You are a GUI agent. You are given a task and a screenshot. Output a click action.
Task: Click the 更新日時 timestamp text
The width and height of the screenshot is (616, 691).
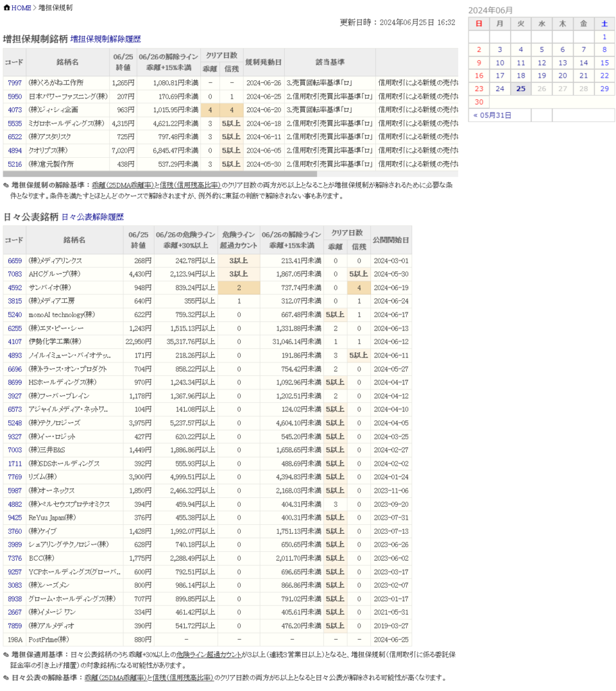(x=397, y=22)
